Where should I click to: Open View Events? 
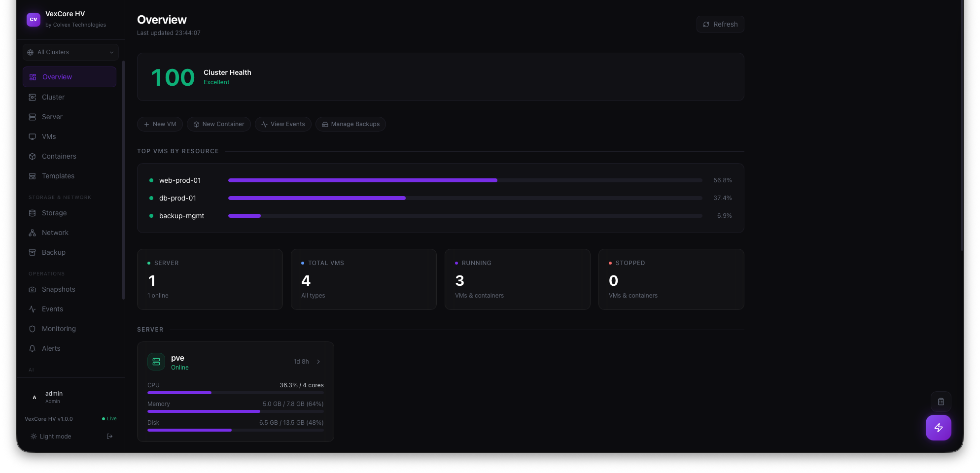283,124
